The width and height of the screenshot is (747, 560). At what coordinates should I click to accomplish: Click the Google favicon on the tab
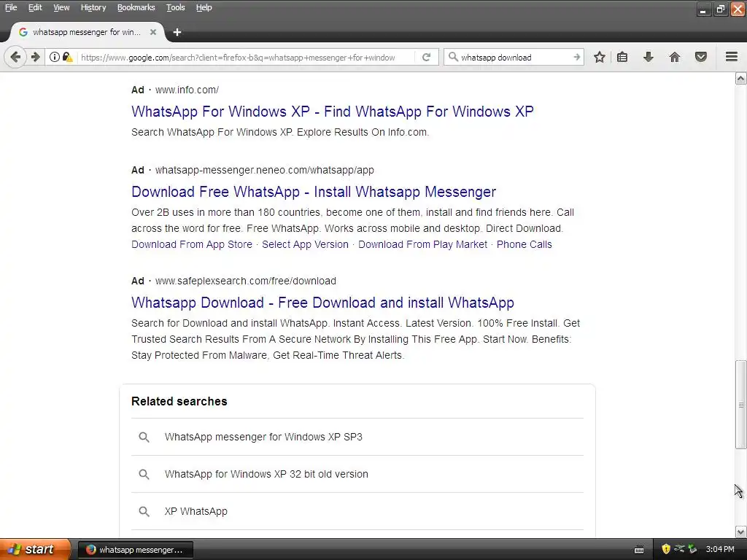(x=23, y=32)
